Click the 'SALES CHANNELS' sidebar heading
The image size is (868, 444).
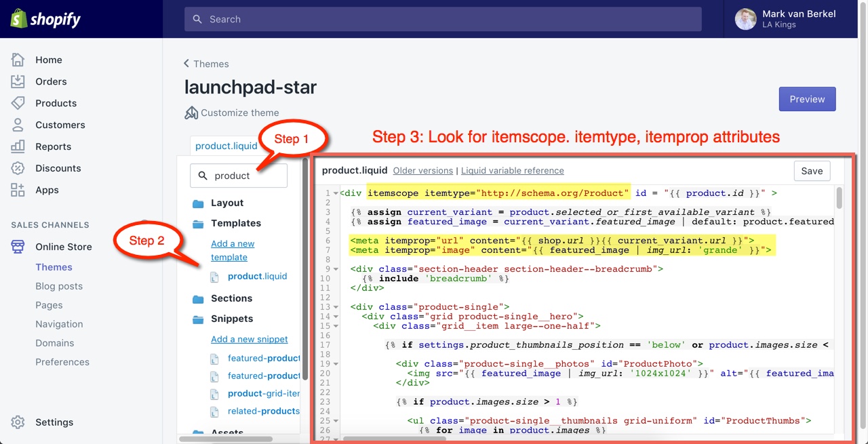(x=50, y=225)
